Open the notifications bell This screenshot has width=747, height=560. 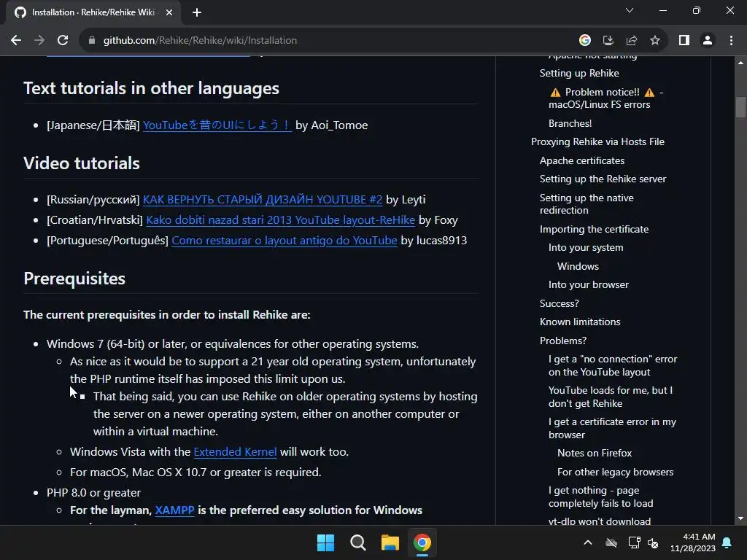(727, 542)
